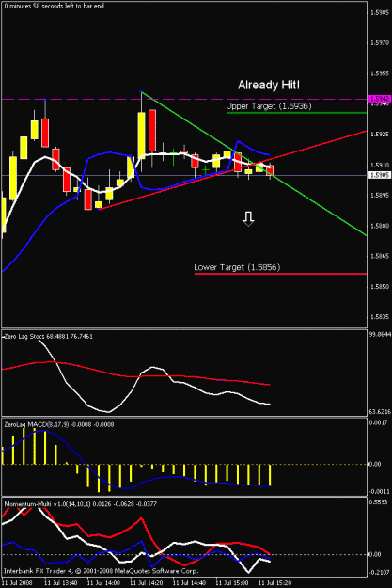Click the 1.5850 price scale value
This screenshot has width=392, height=588.
380,287
